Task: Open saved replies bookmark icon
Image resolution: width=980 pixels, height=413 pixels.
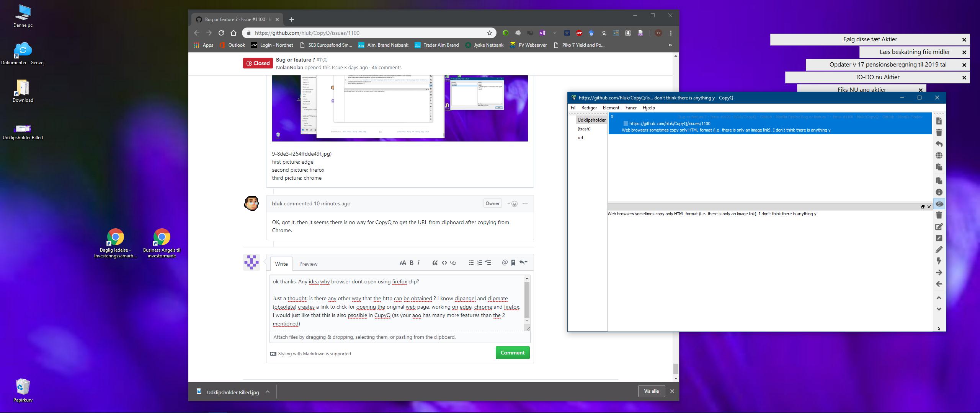Action: 513,263
